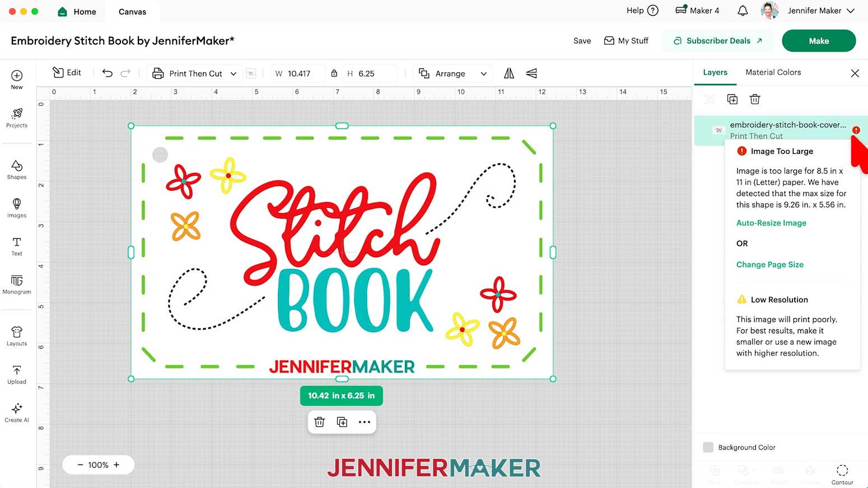Click the Stitch Book image on canvas
The width and height of the screenshot is (868, 488).
pos(342,252)
